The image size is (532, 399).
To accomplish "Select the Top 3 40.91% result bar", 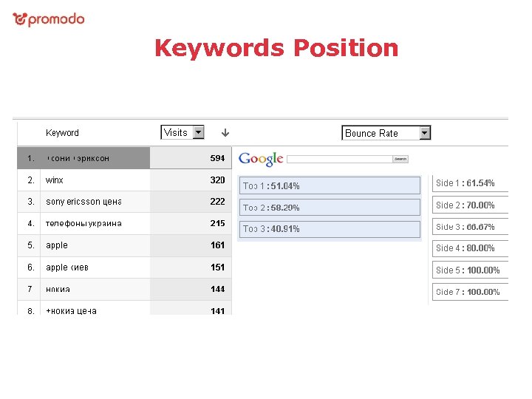I will coord(330,229).
